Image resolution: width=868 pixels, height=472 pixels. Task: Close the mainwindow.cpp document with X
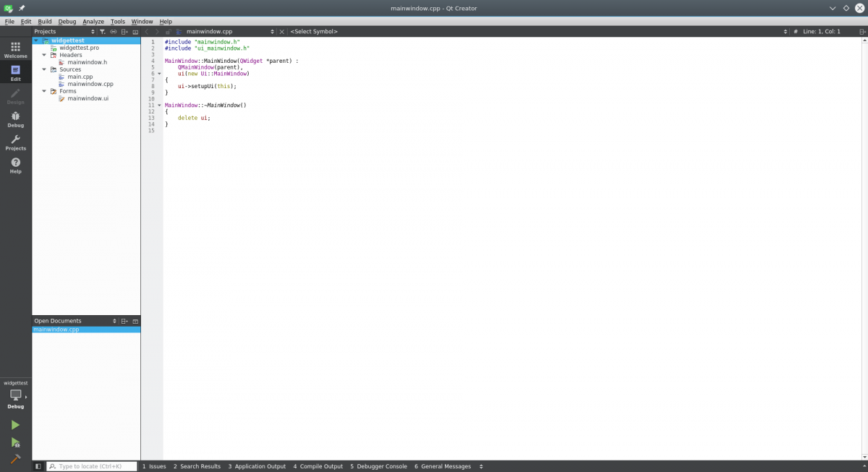pos(282,32)
